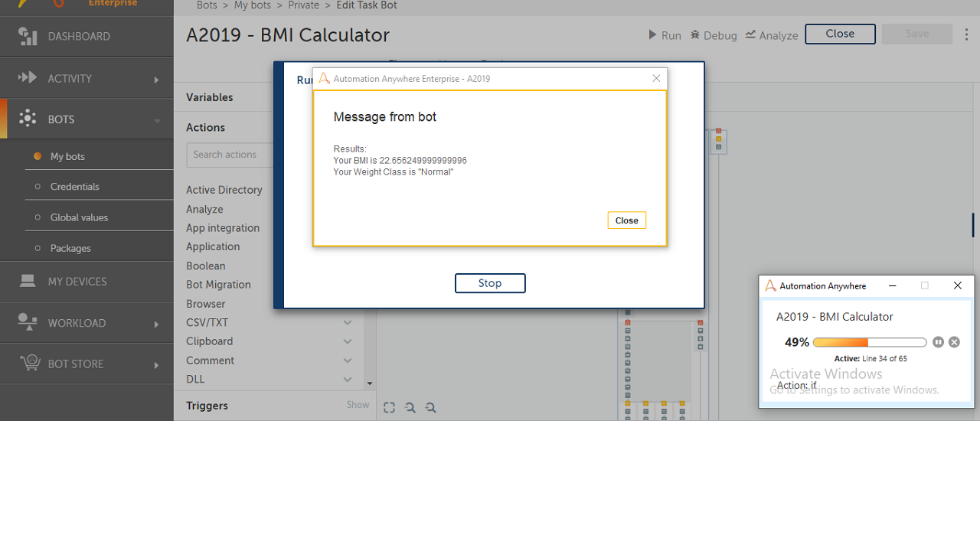Click Bots in the breadcrumb
This screenshot has height=551, width=980.
tap(207, 5)
